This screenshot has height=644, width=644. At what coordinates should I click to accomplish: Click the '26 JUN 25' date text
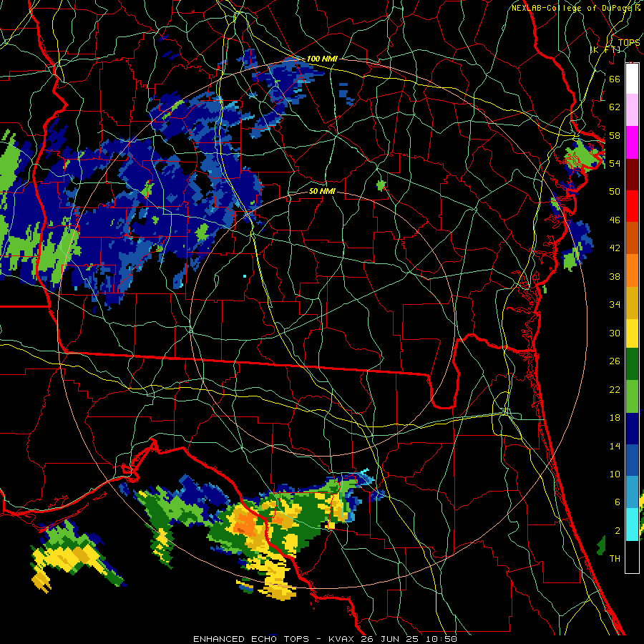coord(391,639)
